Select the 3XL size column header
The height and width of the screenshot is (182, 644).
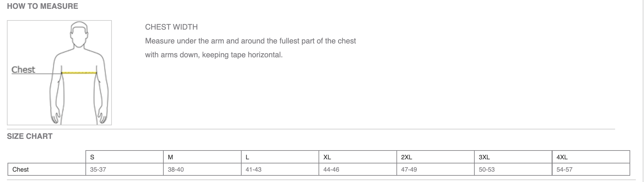[514, 157]
